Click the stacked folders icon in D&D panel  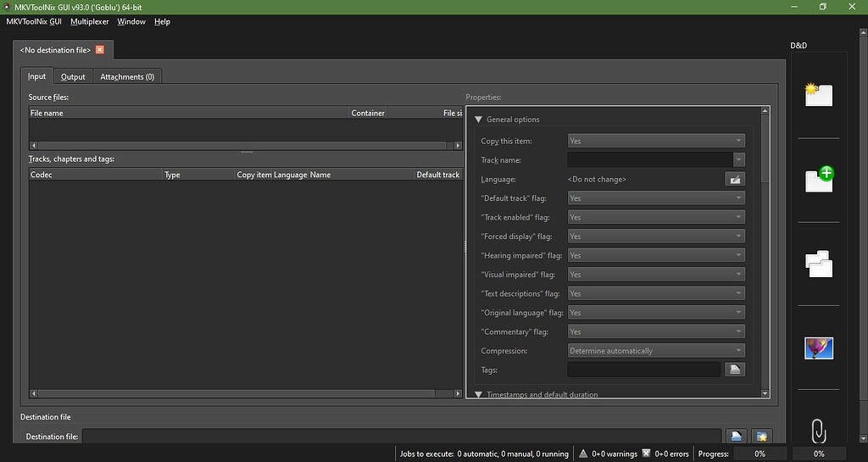click(x=819, y=264)
